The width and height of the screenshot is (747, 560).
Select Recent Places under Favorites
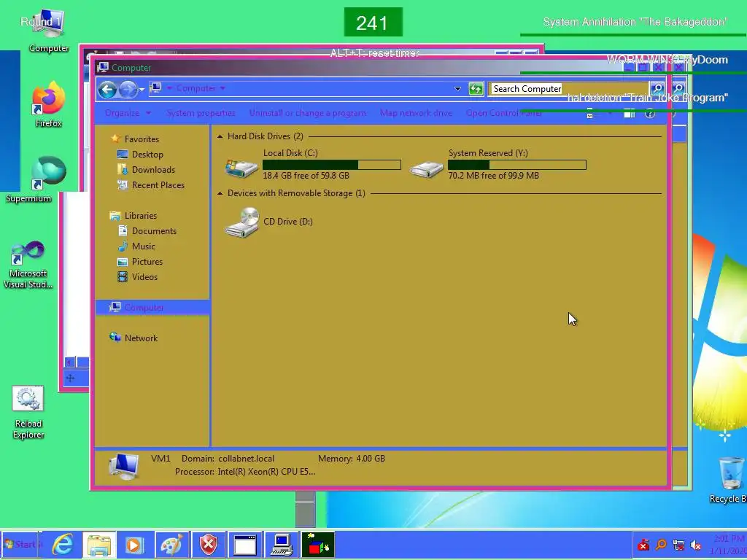coord(158,184)
